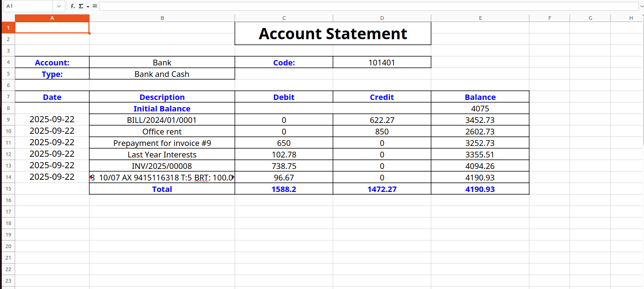The width and height of the screenshot is (644, 289).
Task: Select column B header
Action: (x=162, y=18)
